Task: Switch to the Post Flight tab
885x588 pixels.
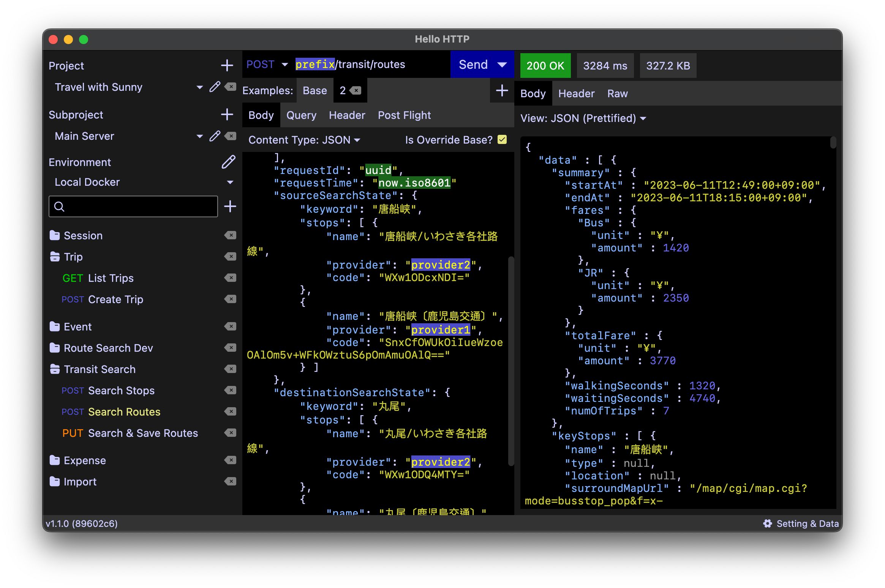Action: [404, 115]
